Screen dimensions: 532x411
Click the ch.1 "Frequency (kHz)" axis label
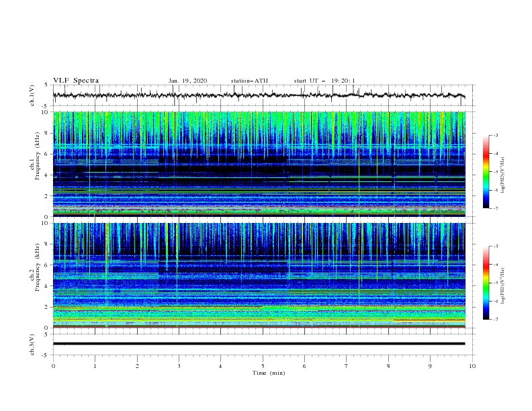[37, 156]
